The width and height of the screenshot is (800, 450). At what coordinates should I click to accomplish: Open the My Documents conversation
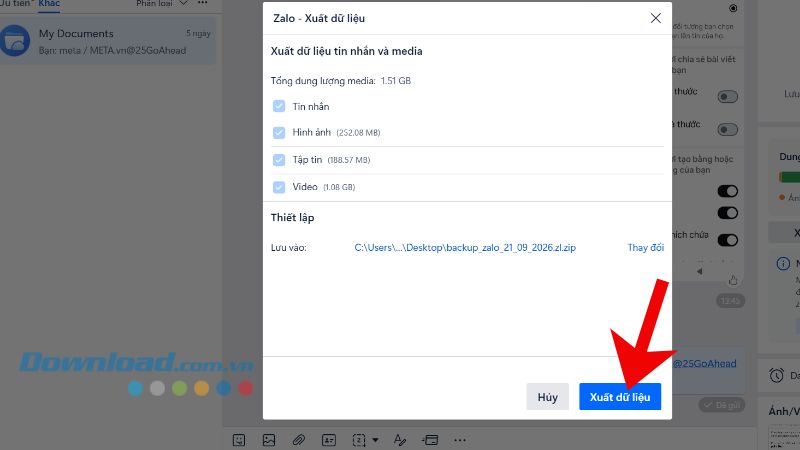[x=108, y=41]
